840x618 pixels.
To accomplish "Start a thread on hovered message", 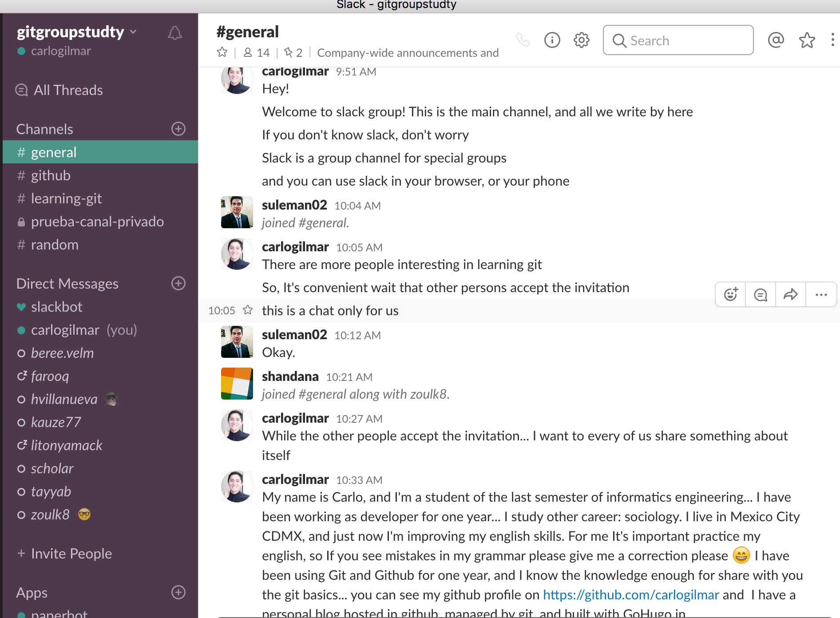I will (x=761, y=294).
